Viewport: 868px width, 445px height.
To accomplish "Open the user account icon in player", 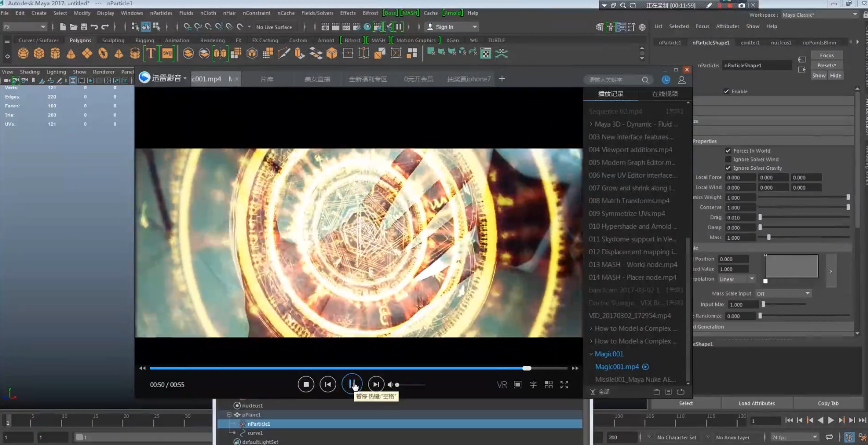I will click(681, 80).
